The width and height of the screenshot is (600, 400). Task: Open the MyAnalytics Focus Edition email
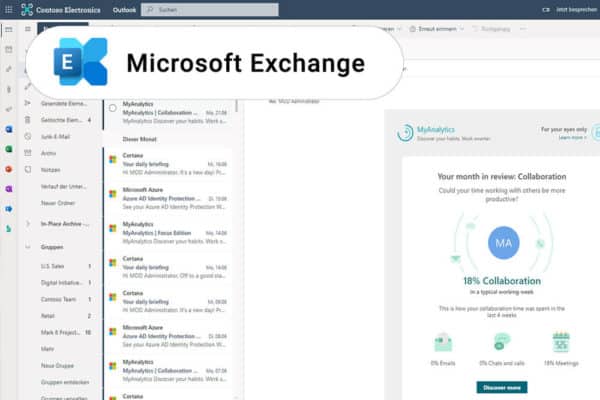pyautogui.click(x=168, y=232)
